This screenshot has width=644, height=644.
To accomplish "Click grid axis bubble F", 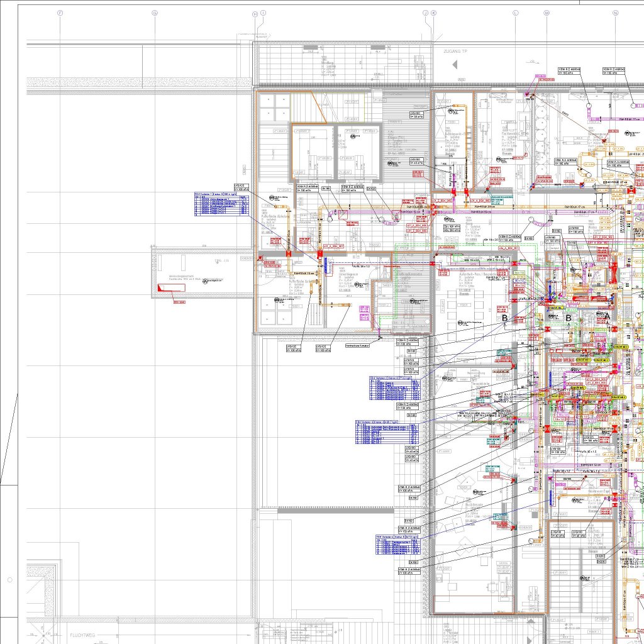I will pos(60,13).
